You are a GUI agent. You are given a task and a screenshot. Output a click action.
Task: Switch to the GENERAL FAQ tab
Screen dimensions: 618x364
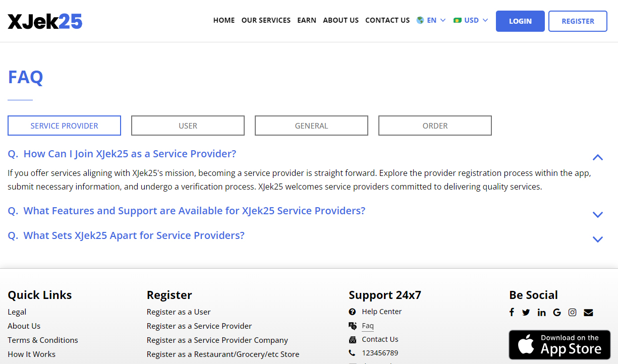(311, 125)
